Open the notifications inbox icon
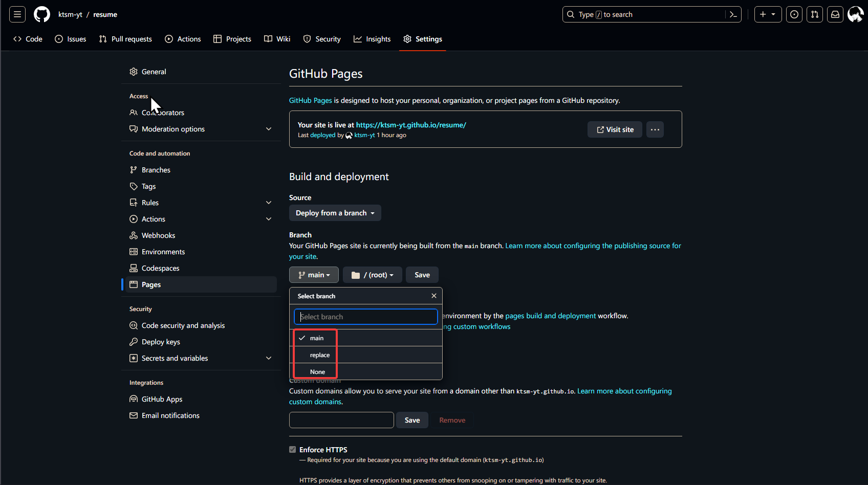The image size is (868, 485). [835, 14]
